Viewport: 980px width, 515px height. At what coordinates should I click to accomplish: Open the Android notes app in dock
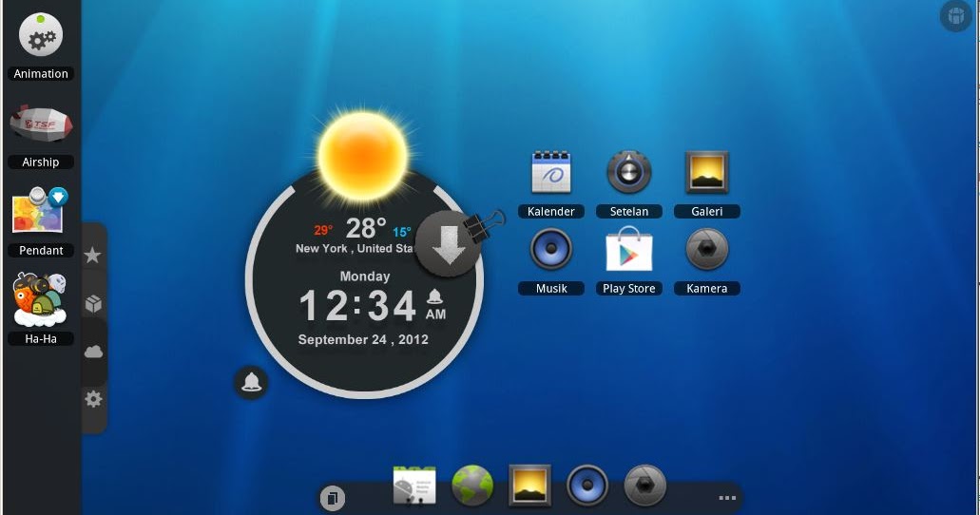[414, 485]
